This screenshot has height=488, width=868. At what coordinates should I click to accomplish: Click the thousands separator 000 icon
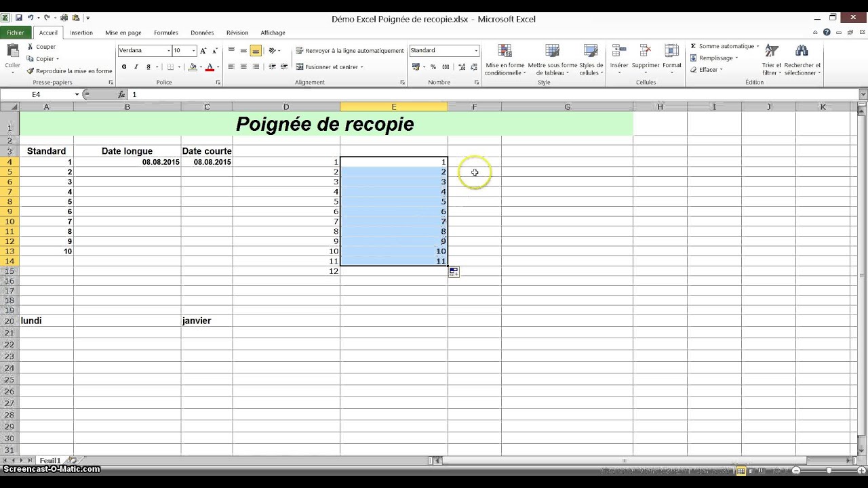pyautogui.click(x=446, y=66)
